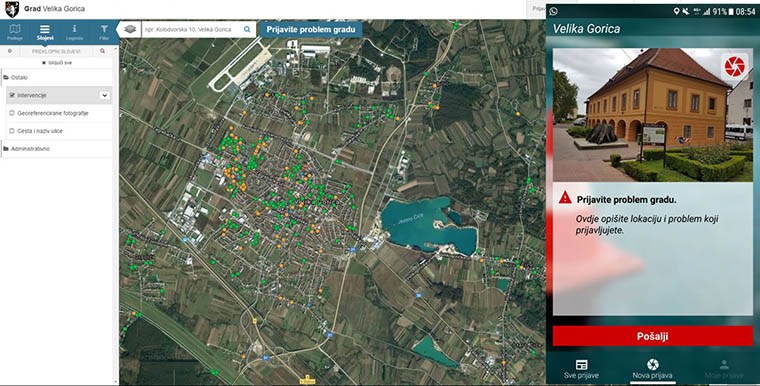Screen dimensions: 760x386
Task: Enable Cesta i naziv ulice checkbox
Action: pyautogui.click(x=12, y=131)
